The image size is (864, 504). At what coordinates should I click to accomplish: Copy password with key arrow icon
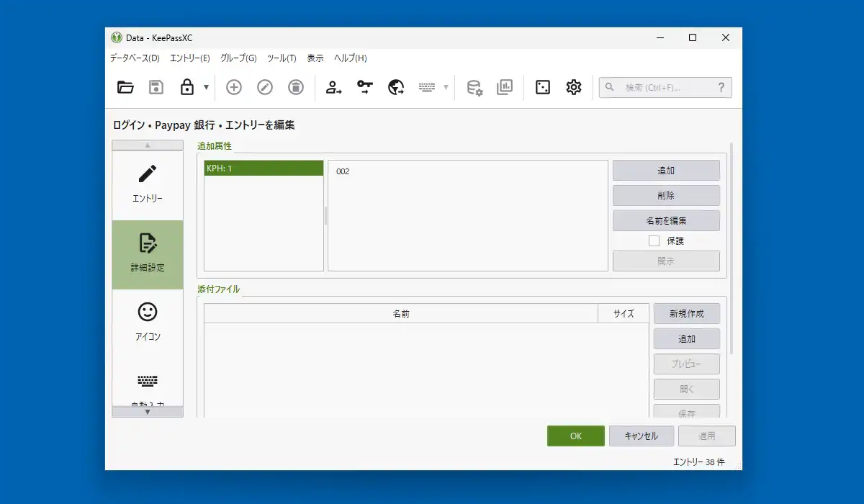pyautogui.click(x=365, y=88)
